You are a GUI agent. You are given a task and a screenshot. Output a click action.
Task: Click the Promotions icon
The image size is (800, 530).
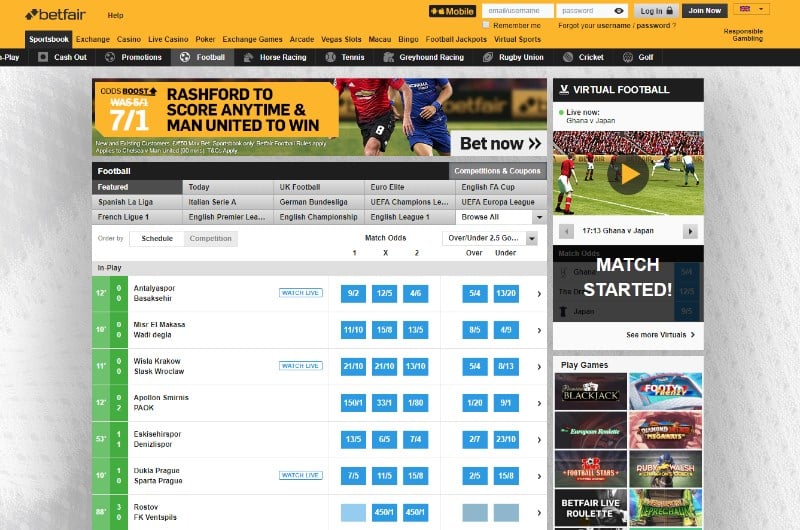click(x=110, y=57)
